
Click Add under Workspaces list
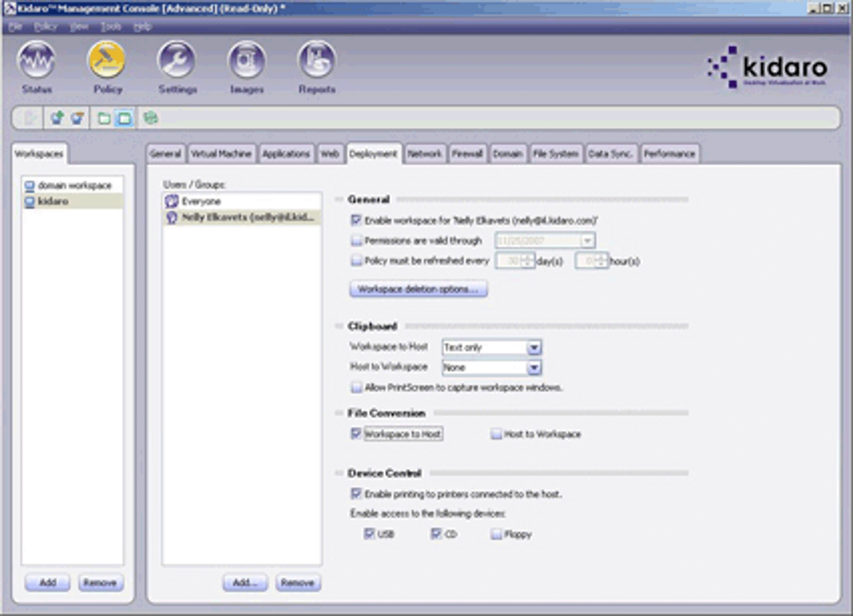coord(47,582)
